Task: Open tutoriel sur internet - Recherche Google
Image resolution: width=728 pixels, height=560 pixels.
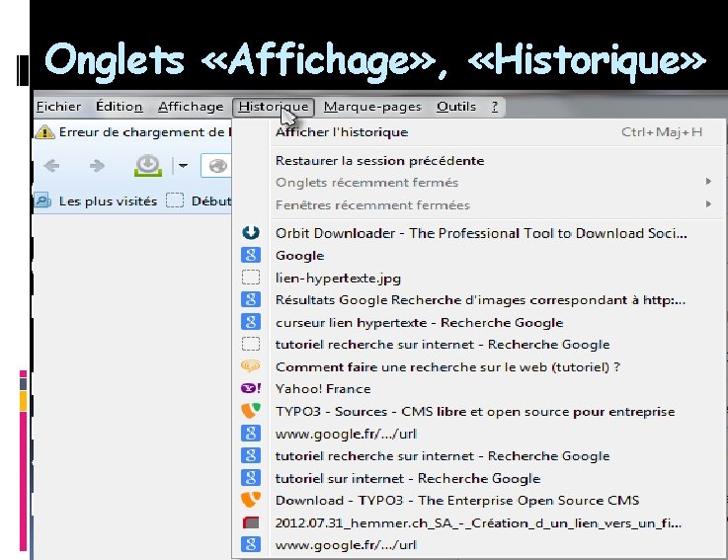Action: coord(478,478)
